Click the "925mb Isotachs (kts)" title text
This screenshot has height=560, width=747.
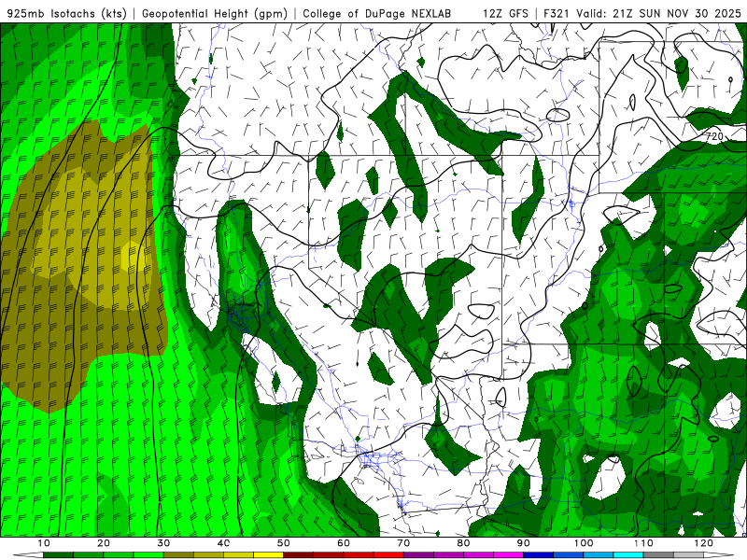67,14
